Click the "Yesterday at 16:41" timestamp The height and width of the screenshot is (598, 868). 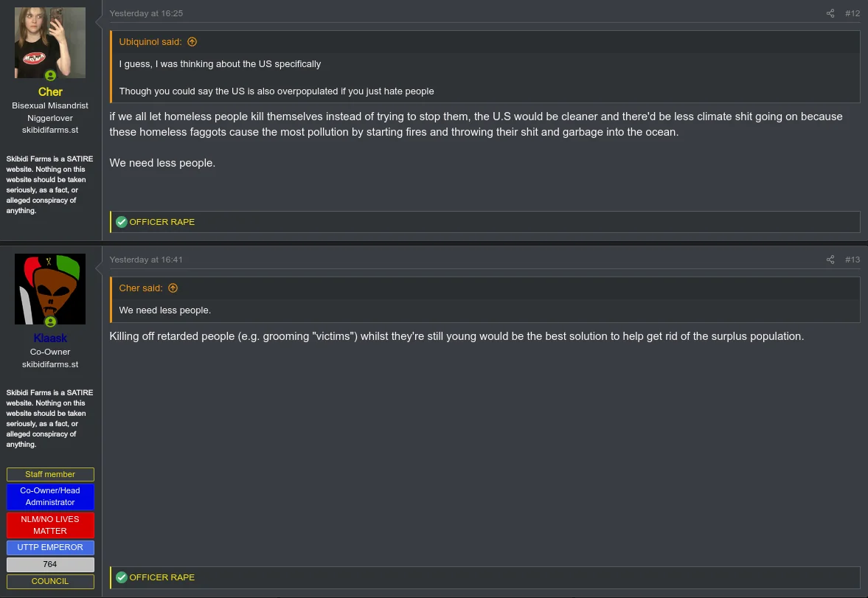pos(146,260)
